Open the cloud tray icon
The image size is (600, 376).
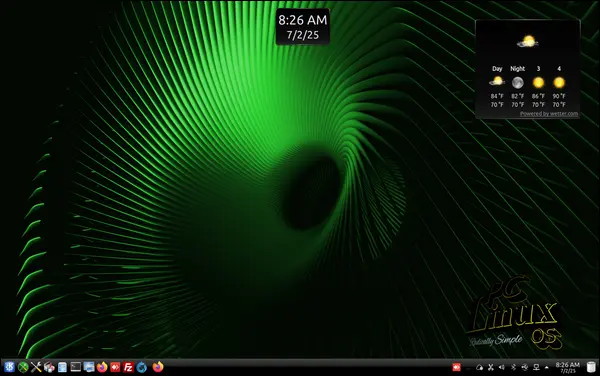479,367
